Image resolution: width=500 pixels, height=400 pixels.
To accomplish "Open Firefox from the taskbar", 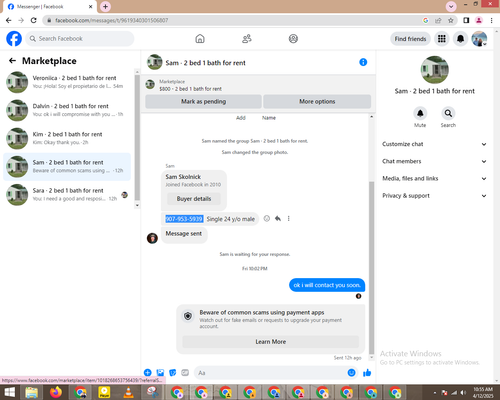I will (56, 392).
